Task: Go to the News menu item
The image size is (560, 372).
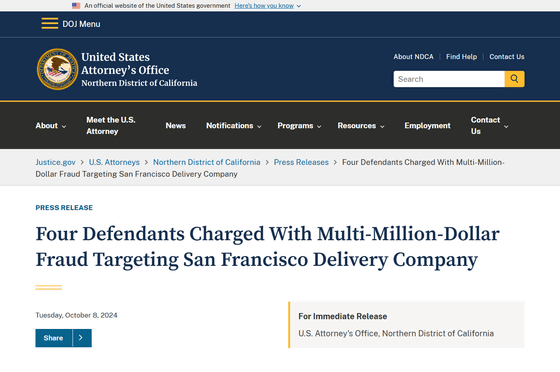Action: click(175, 126)
